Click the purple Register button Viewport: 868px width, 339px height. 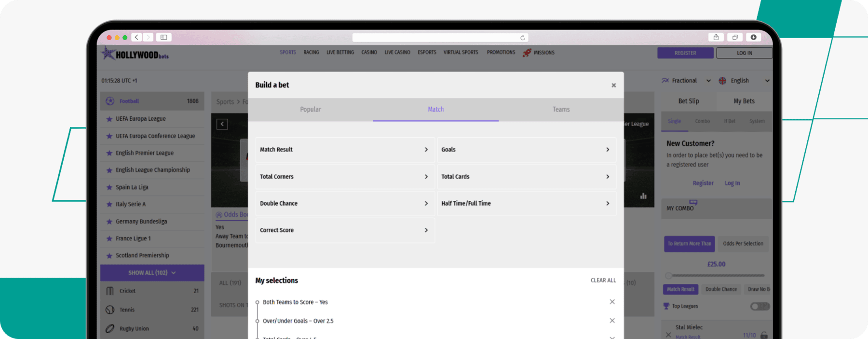(x=685, y=53)
